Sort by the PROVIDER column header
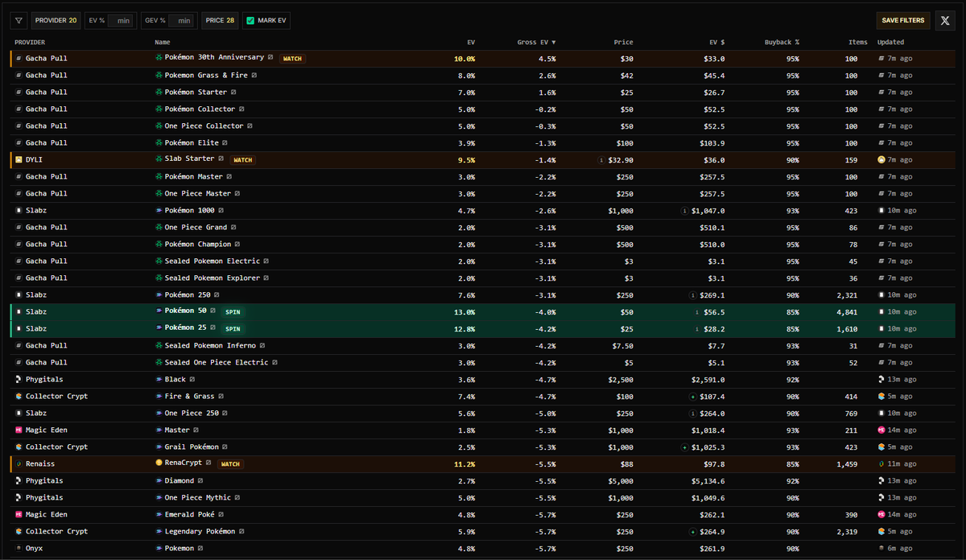This screenshot has height=560, width=966. (x=30, y=42)
